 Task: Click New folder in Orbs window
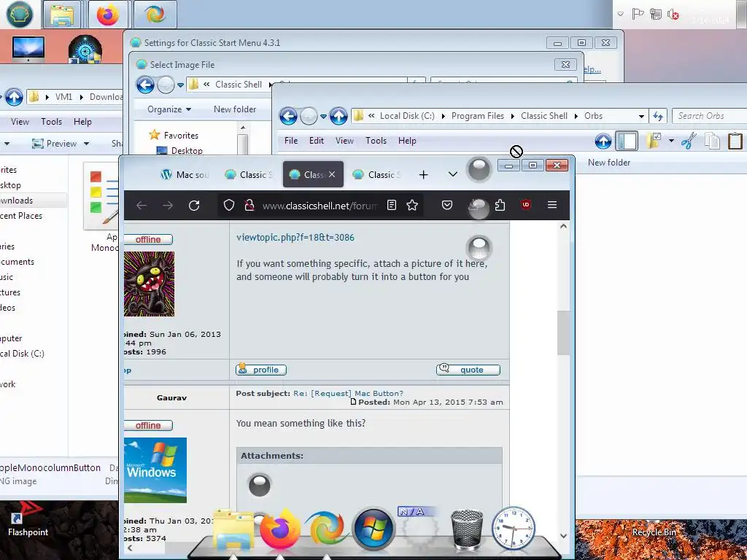click(609, 163)
